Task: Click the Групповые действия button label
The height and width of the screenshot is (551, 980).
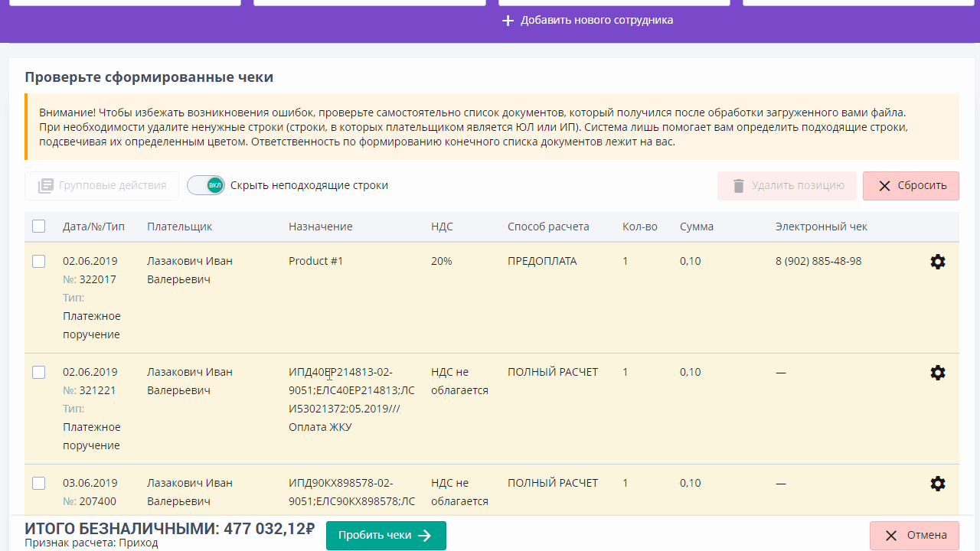Action: tap(113, 185)
